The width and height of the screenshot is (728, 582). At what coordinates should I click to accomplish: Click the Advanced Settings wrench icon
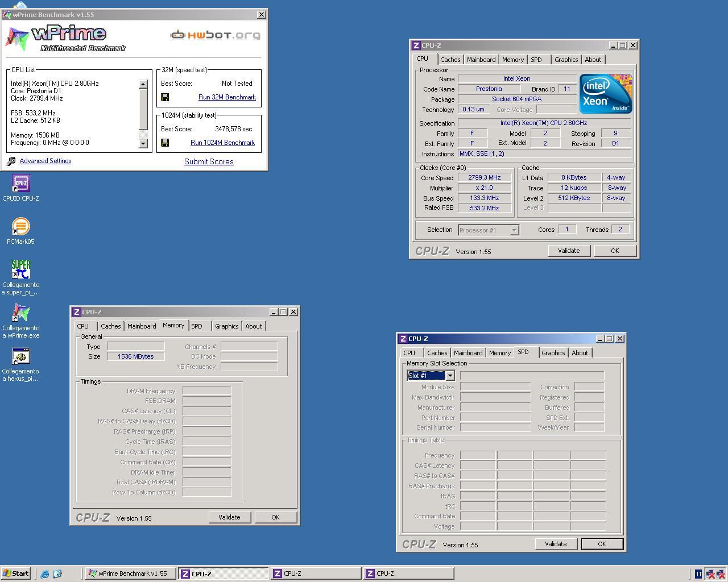tap(11, 161)
